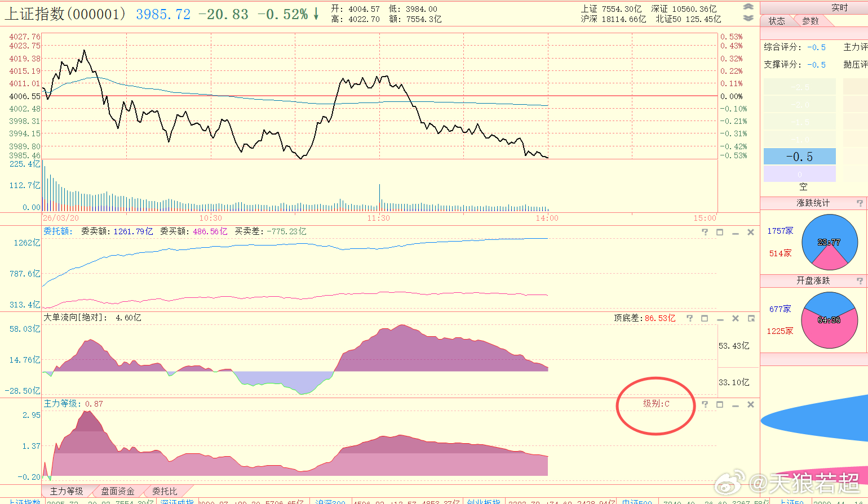Click the 开盘涨跌 section header
The width and height of the screenshot is (868, 504).
[813, 280]
